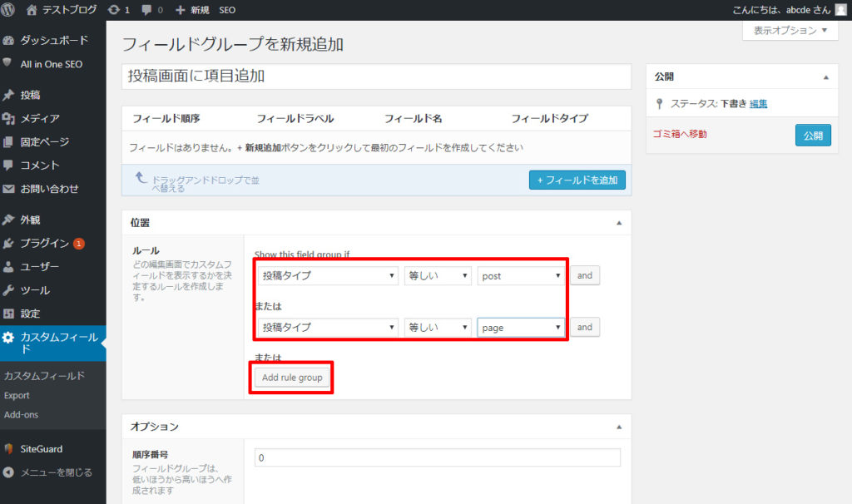Image resolution: width=852 pixels, height=504 pixels.
Task: Open the All in One SEO menu
Action: coord(51,64)
